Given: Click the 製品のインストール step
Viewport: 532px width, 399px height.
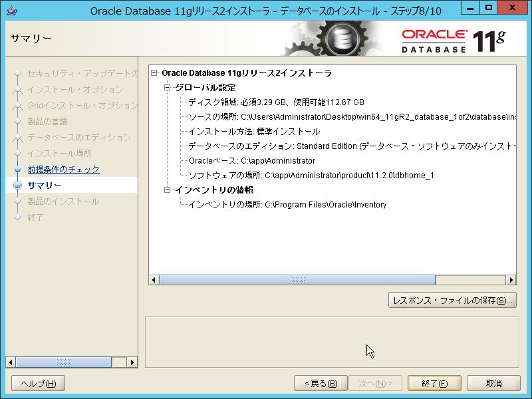Looking at the screenshot, I should pos(63,201).
